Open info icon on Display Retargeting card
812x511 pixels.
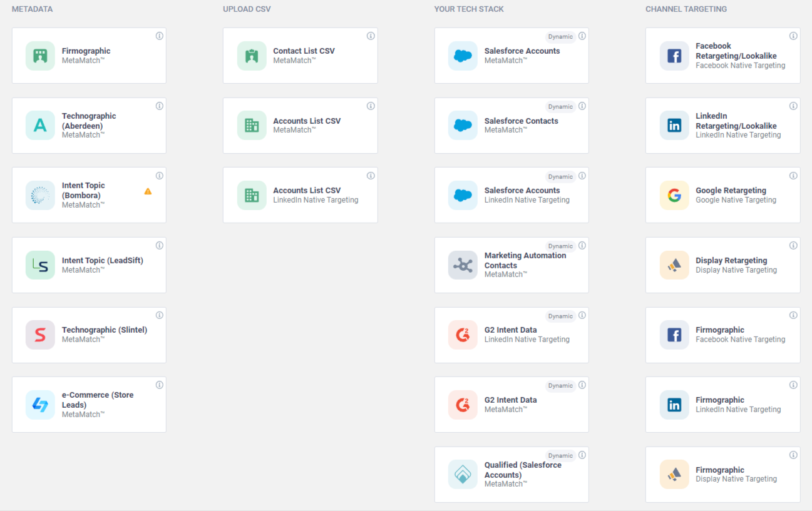(x=793, y=246)
